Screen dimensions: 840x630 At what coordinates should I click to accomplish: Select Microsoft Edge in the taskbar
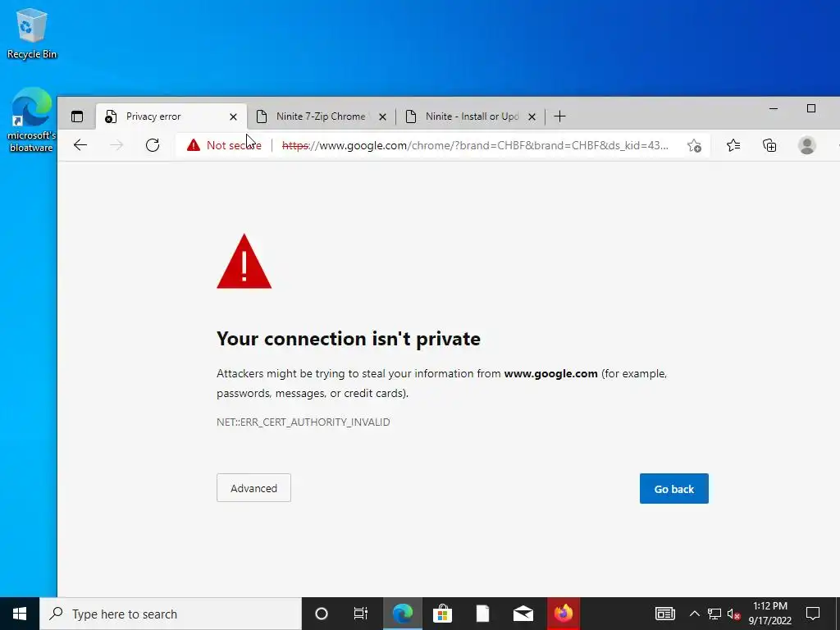402,614
